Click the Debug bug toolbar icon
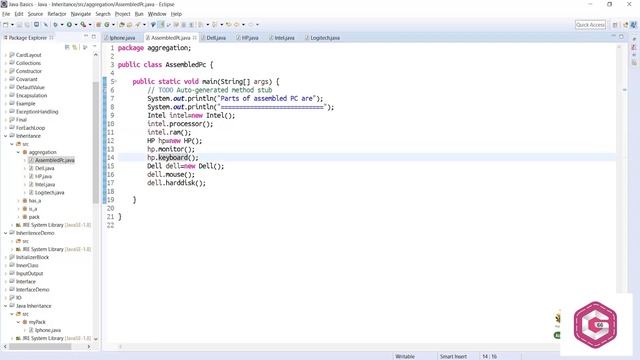This screenshot has width=640, height=360. coord(56,25)
